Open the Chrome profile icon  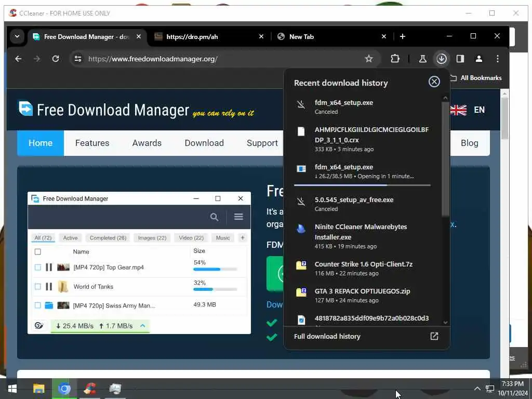click(x=478, y=59)
